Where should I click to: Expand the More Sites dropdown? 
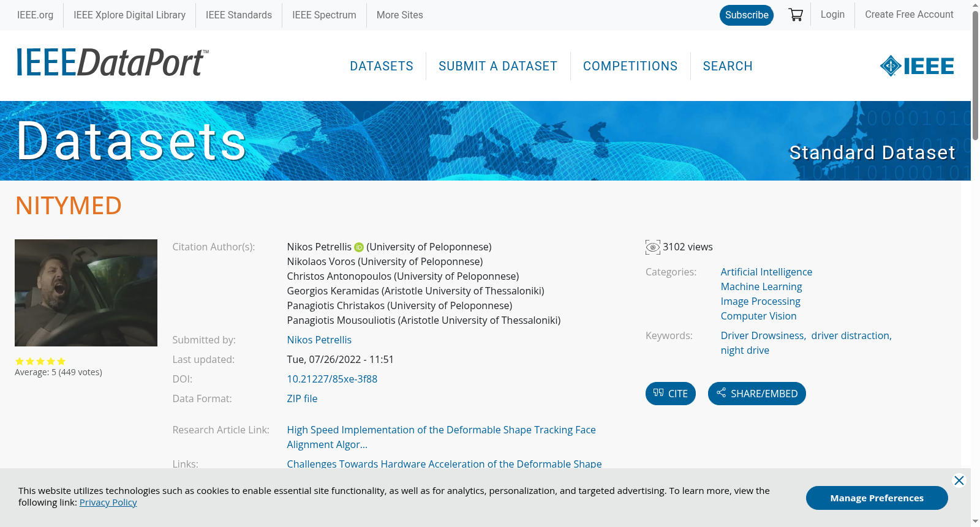coord(399,15)
